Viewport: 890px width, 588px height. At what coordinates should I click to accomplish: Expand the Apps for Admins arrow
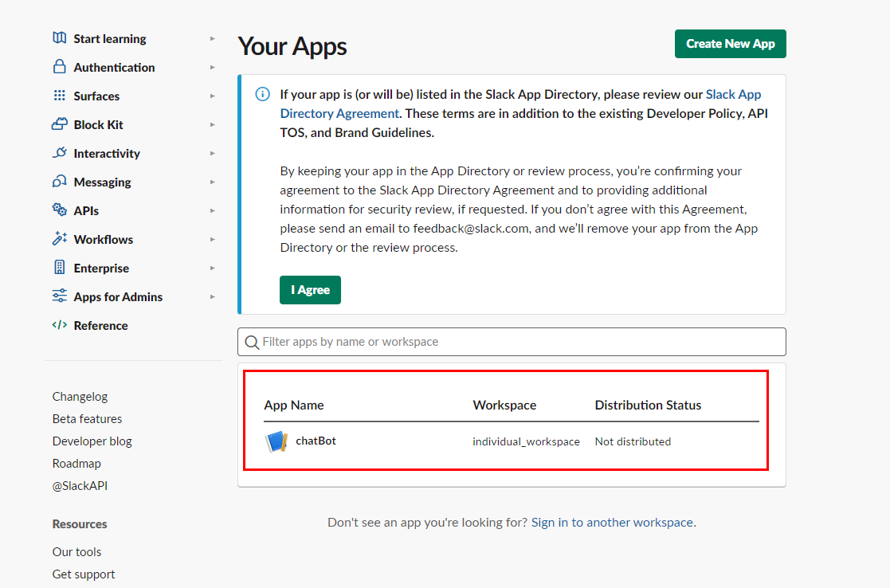(212, 297)
